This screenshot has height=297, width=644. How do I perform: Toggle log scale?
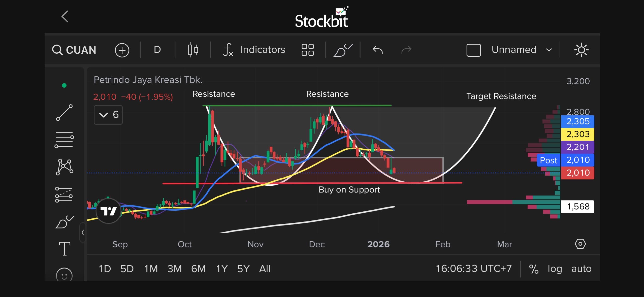click(555, 269)
